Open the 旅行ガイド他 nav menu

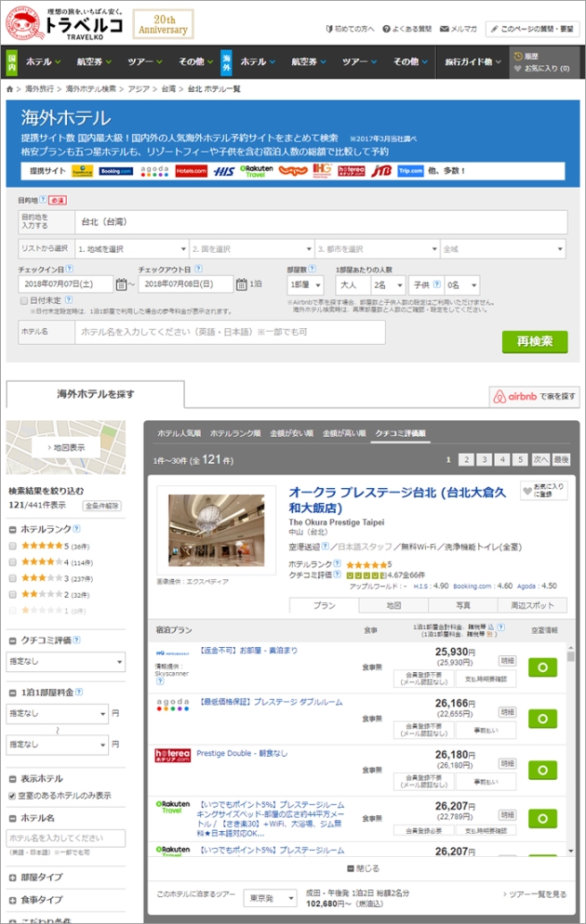473,61
